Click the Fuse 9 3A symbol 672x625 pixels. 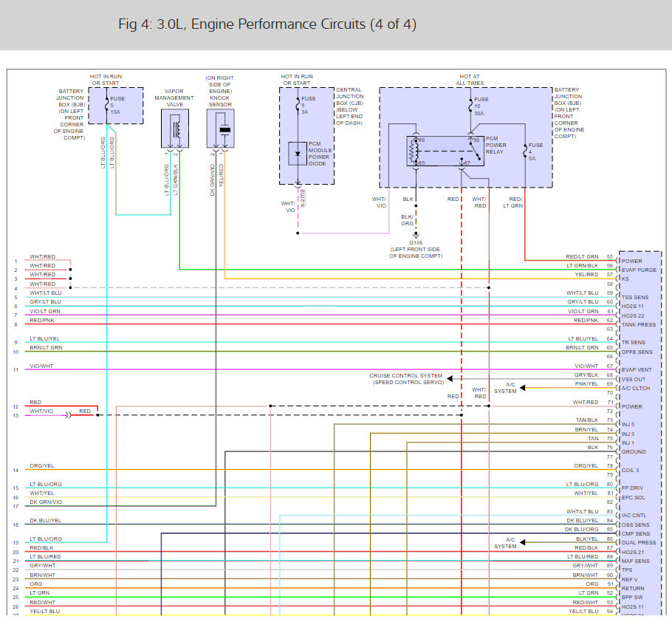[x=298, y=103]
